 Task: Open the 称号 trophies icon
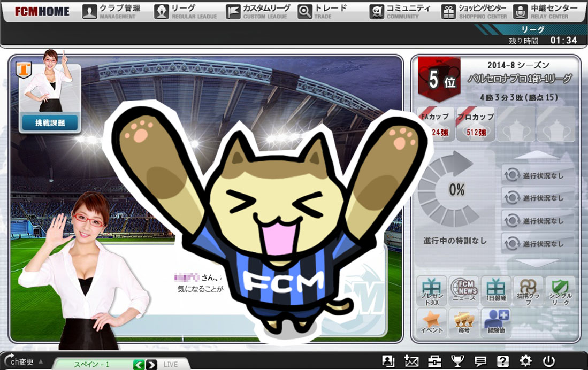[464, 322]
